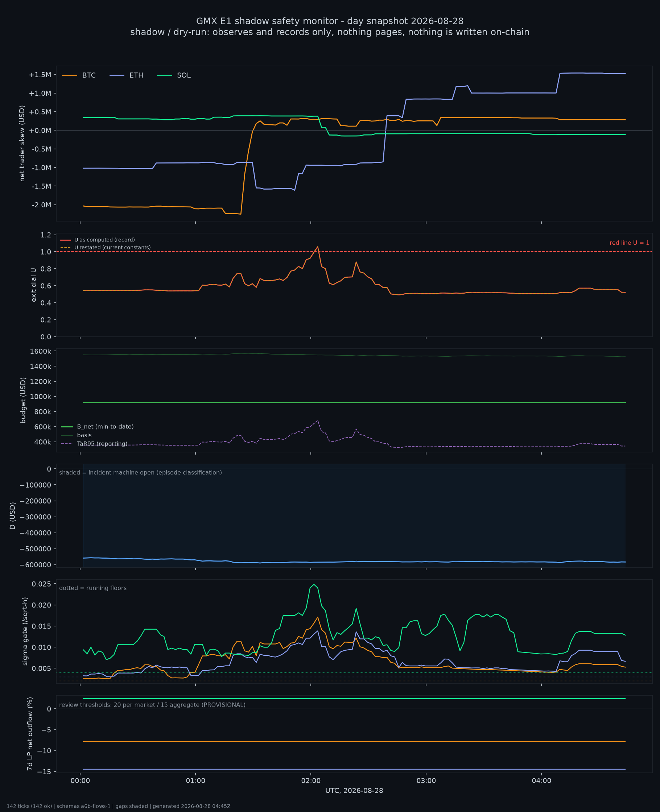The image size is (660, 812).
Task: Click the "+0.0M" tick label
Action: pos(40,131)
